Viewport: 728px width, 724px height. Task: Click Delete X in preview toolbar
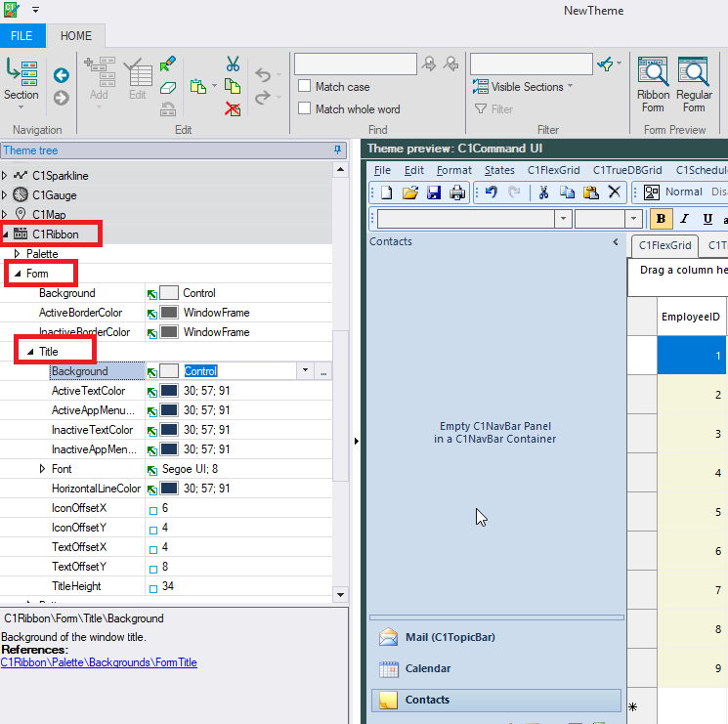point(615,192)
